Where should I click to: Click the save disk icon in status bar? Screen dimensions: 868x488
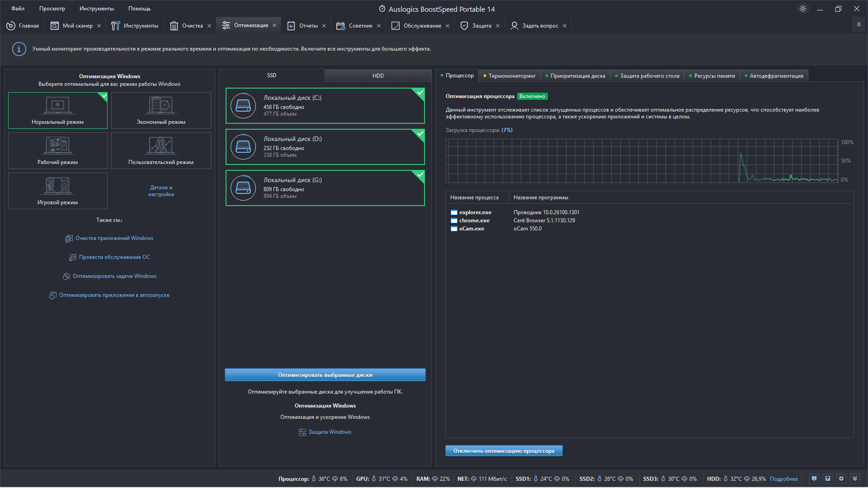tap(828, 479)
